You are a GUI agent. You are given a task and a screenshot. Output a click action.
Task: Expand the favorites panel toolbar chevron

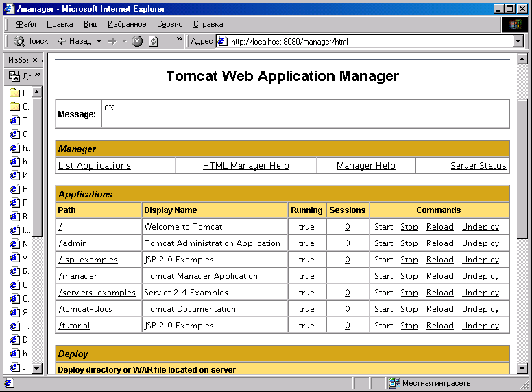37,74
